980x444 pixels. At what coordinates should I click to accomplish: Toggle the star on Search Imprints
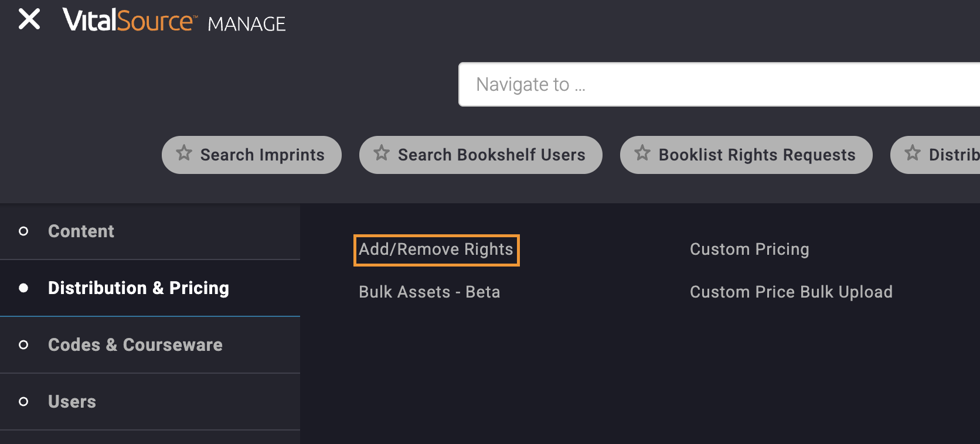coord(184,153)
